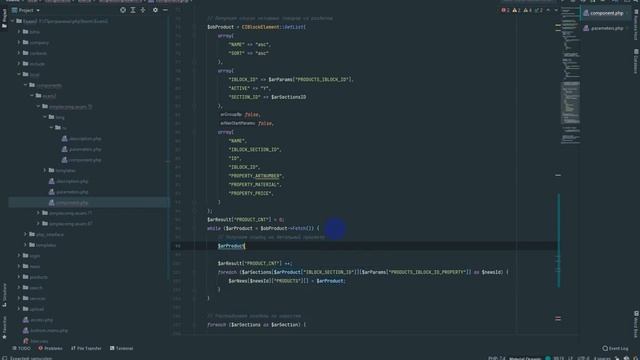Go to previous highlighted error arrow
This screenshot has width=640, height=360.
pos(548,10)
